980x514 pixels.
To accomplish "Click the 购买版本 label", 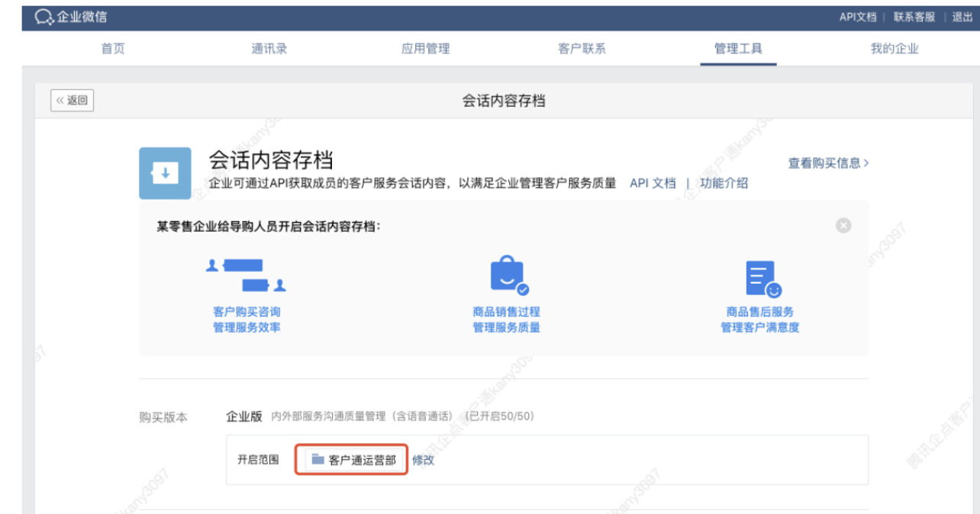I will 163,418.
